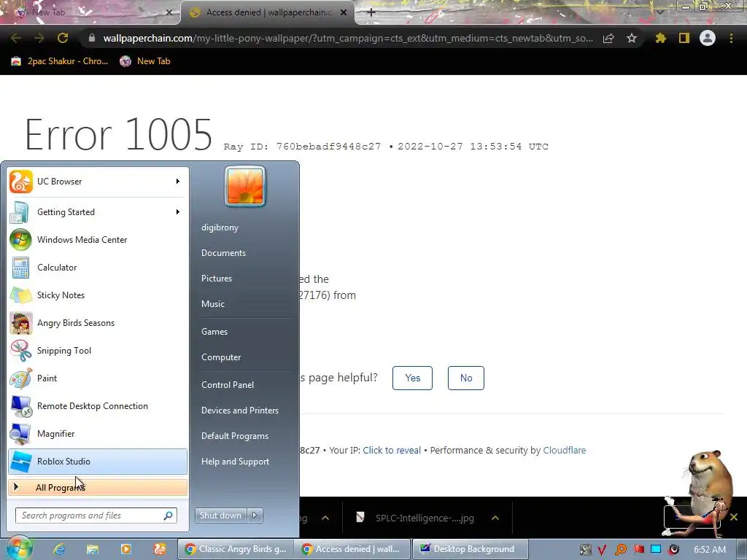
Task: Open Chrome tab search chevron
Action: coord(660,12)
